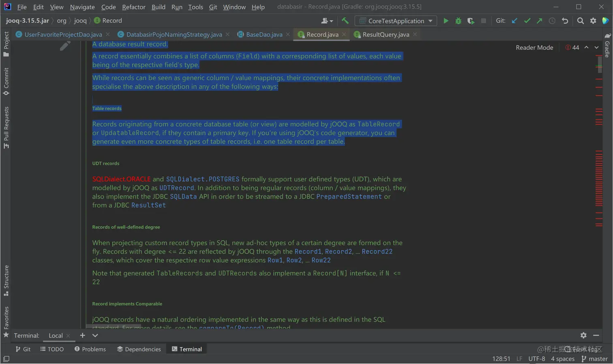This screenshot has height=364, width=613.
Task: Follow the UDTRecord doc link
Action: click(x=177, y=188)
